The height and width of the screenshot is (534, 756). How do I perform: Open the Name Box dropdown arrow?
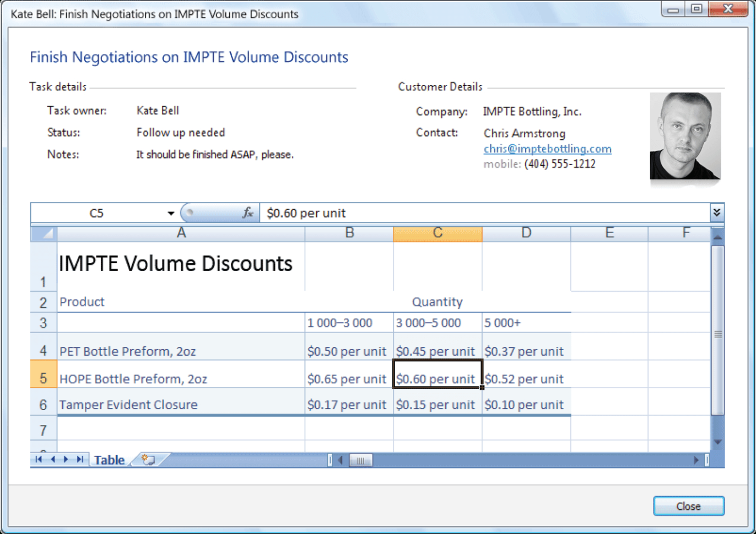pos(171,213)
